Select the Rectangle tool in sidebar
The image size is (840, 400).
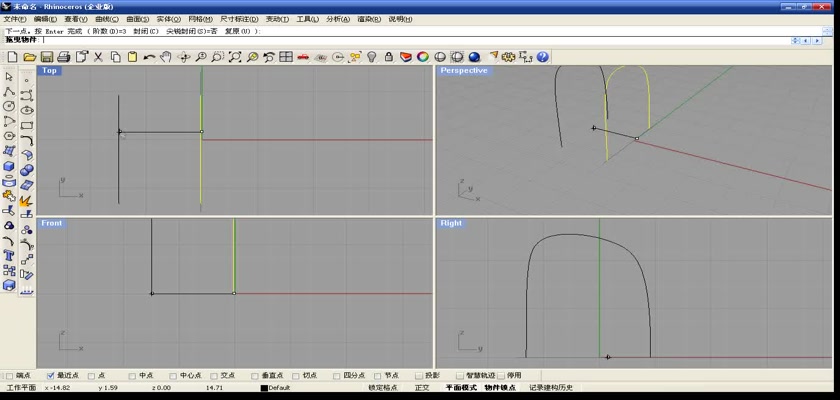[27, 125]
